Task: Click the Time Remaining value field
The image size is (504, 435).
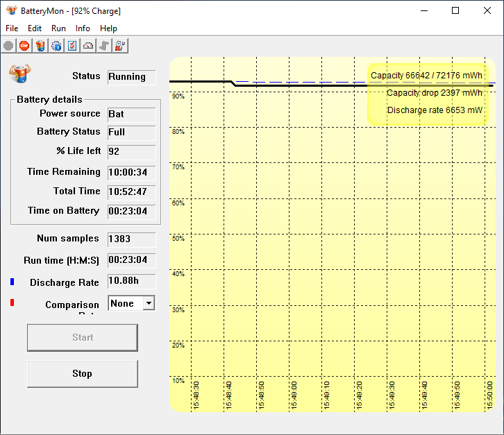Action: (131, 172)
